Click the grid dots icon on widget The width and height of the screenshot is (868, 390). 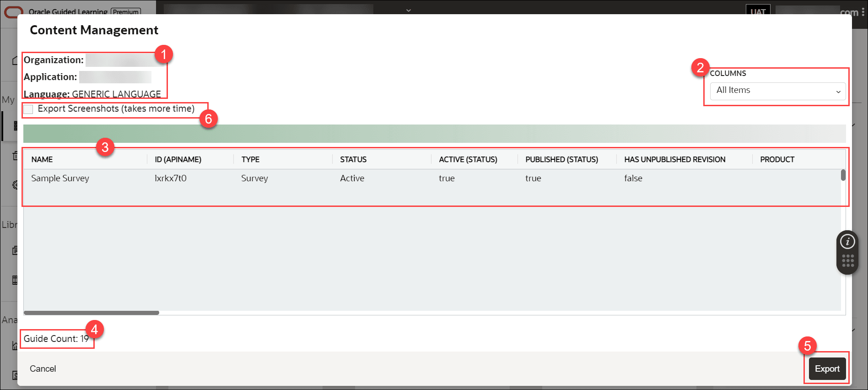847,261
